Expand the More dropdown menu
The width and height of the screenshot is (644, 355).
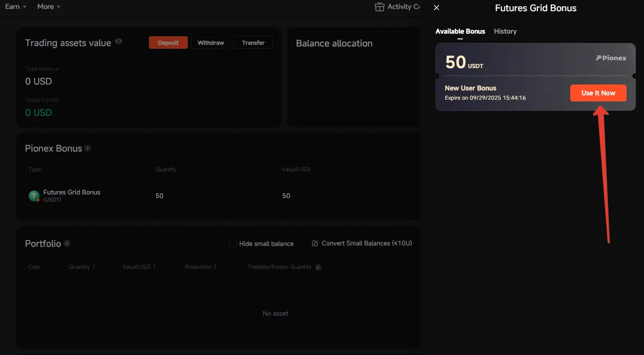point(49,7)
